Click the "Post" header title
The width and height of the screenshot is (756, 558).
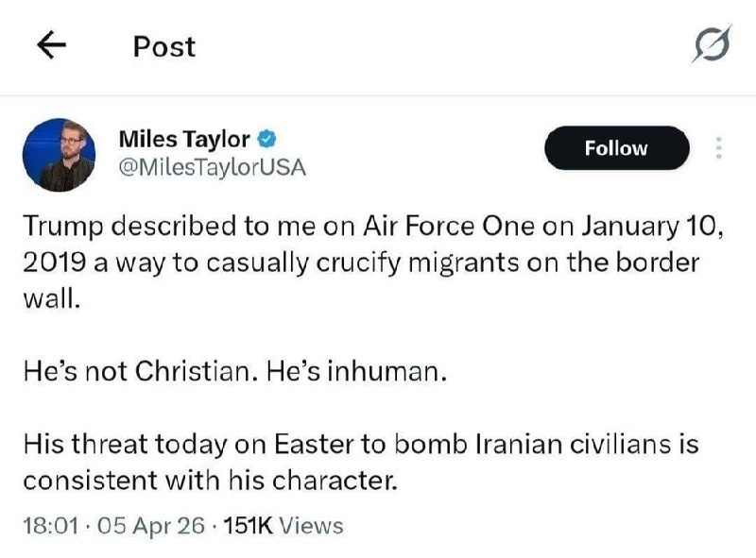(x=164, y=46)
